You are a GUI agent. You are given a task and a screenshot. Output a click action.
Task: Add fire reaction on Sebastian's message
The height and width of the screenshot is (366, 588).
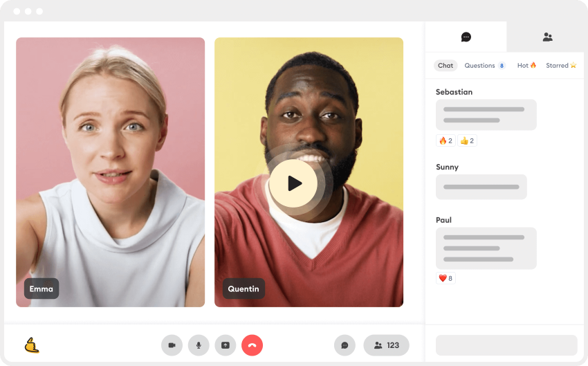point(445,140)
